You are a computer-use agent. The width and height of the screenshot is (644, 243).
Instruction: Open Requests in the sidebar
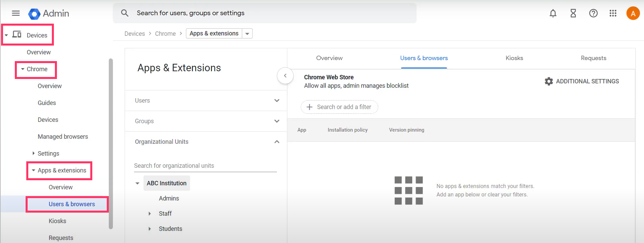click(x=61, y=238)
